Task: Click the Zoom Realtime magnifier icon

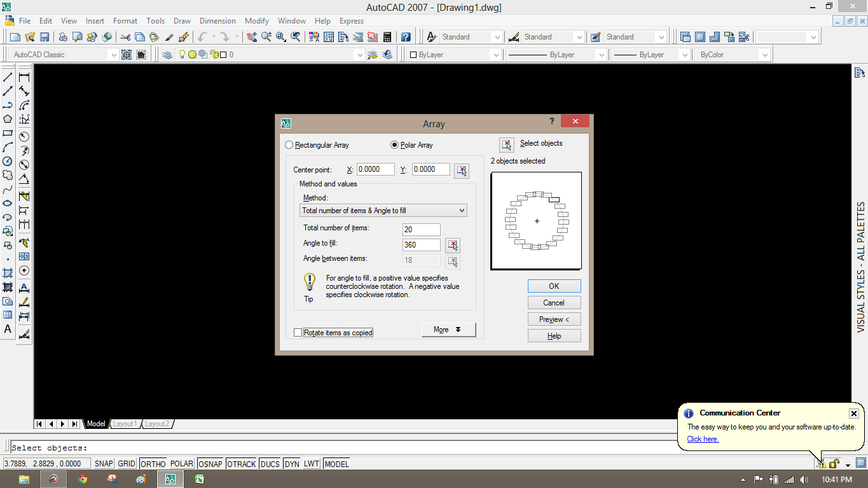Action: coord(266,37)
